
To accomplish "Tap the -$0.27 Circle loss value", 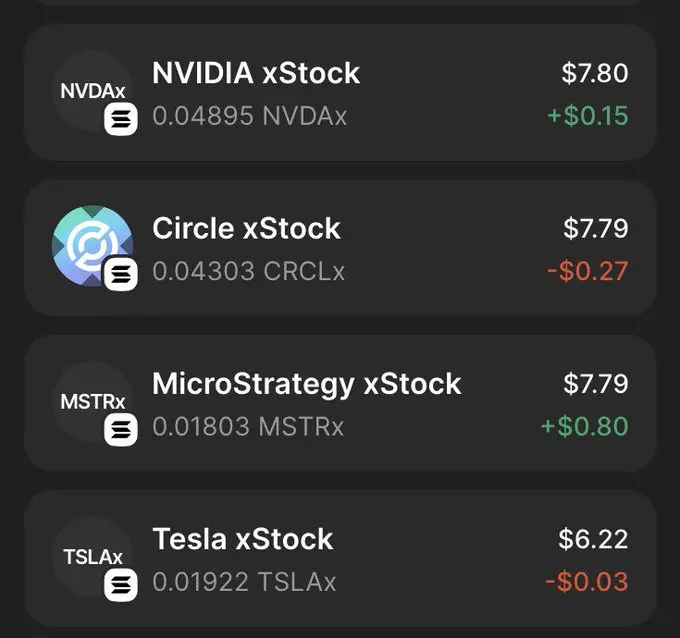I will pyautogui.click(x=588, y=271).
